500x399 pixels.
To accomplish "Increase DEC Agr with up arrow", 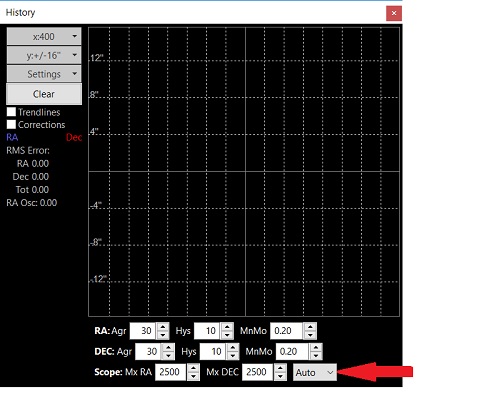I will 168,347.
